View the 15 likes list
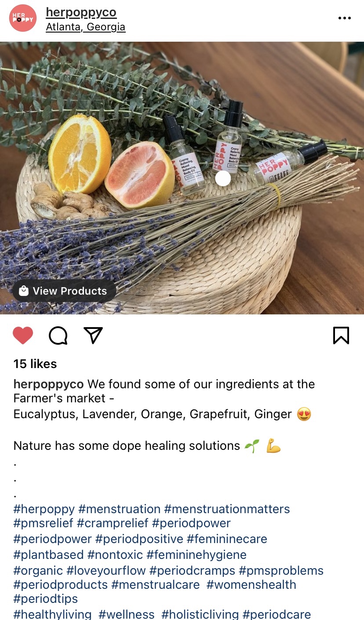 35,364
